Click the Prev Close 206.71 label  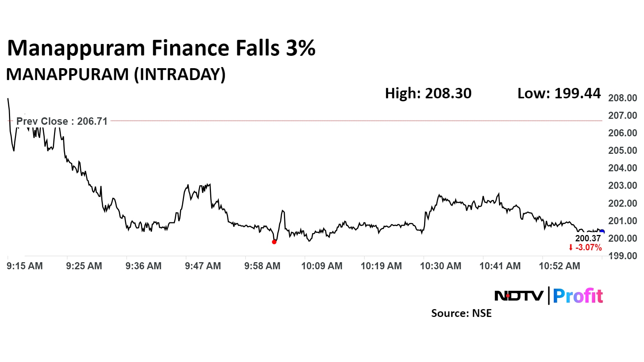62,121
